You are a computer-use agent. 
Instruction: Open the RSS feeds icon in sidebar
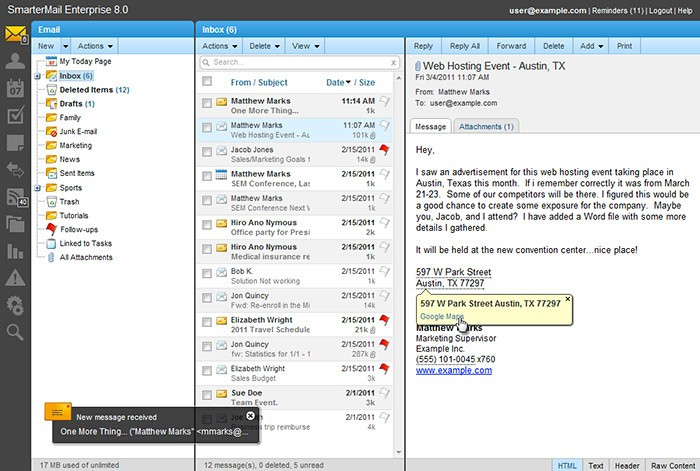pyautogui.click(x=16, y=197)
